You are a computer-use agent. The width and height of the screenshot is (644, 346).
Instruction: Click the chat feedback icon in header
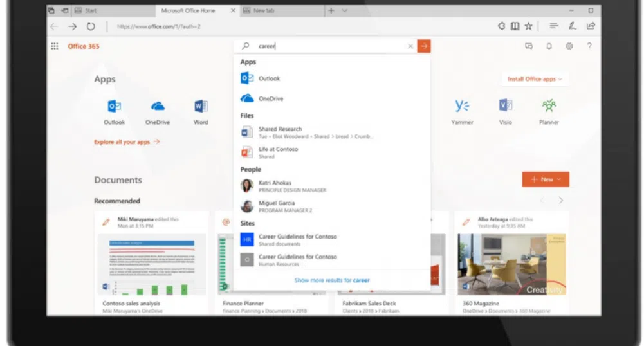pyautogui.click(x=529, y=46)
